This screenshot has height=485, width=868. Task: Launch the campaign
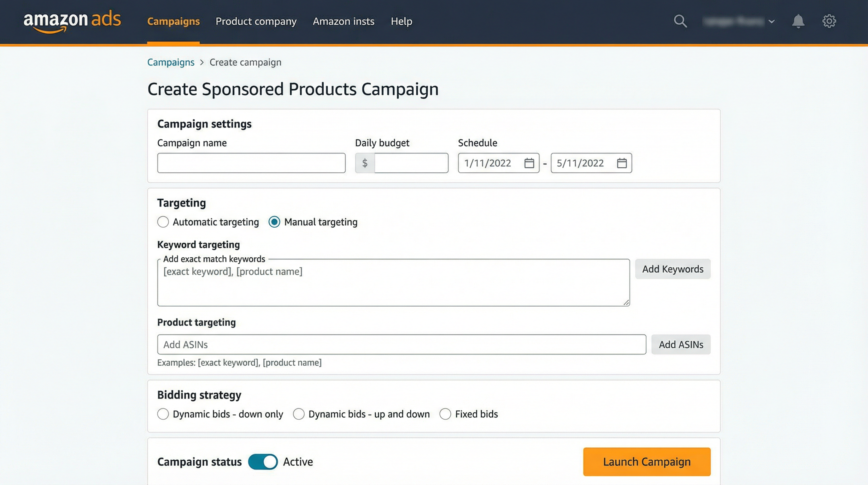pyautogui.click(x=646, y=462)
